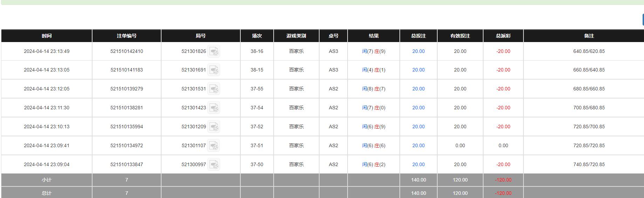Viewport: 644px width, 198px height.
Task: Open total bet 20.00 for order 521510142410
Action: tap(418, 51)
